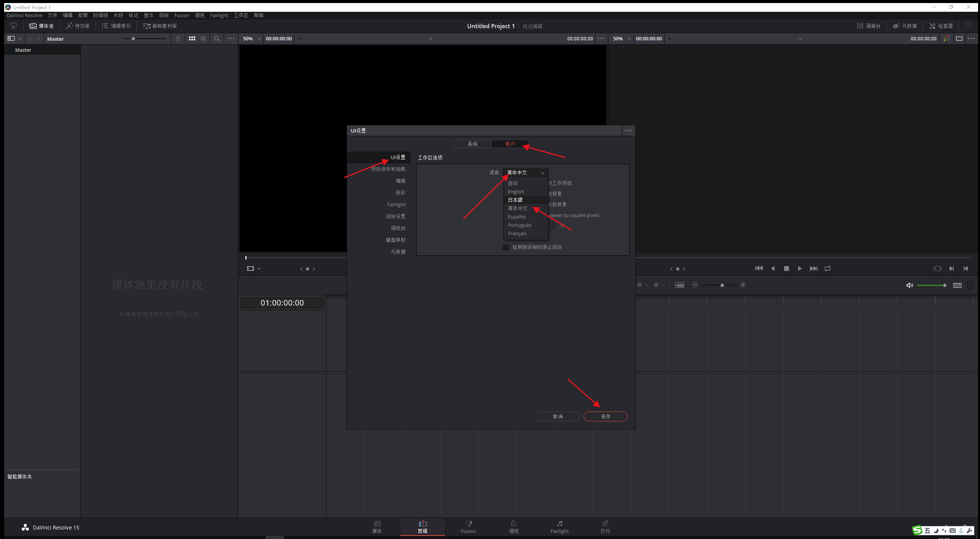The width and height of the screenshot is (980, 539).
Task: Open the 时间线 timeline menu
Action: pyautogui.click(x=100, y=15)
